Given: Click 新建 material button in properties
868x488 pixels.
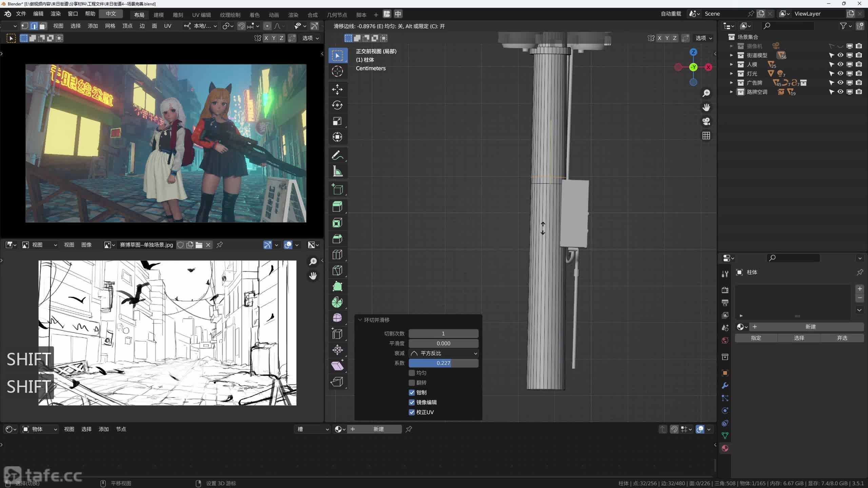Looking at the screenshot, I should [x=810, y=327].
